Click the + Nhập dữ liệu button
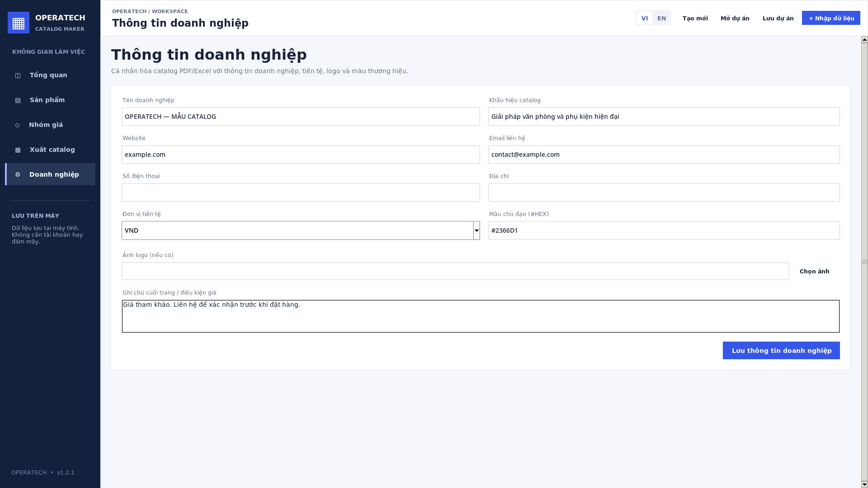Image resolution: width=868 pixels, height=488 pixels. 831,18
